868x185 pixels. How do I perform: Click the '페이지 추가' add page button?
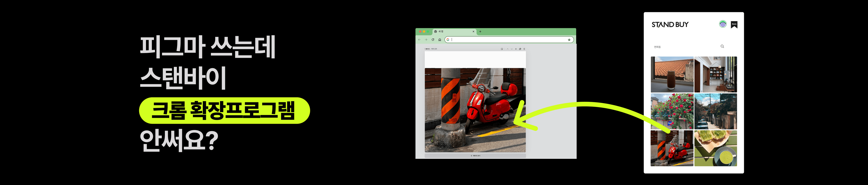coord(475,156)
